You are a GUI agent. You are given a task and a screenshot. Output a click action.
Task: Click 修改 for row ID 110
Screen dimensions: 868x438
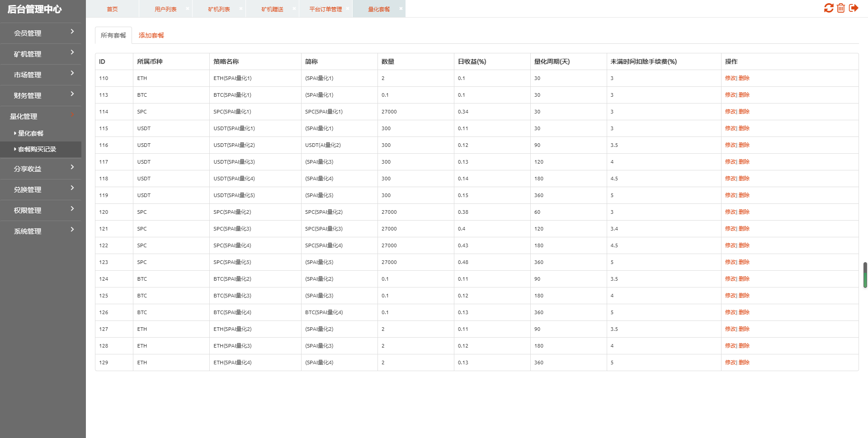pos(730,78)
